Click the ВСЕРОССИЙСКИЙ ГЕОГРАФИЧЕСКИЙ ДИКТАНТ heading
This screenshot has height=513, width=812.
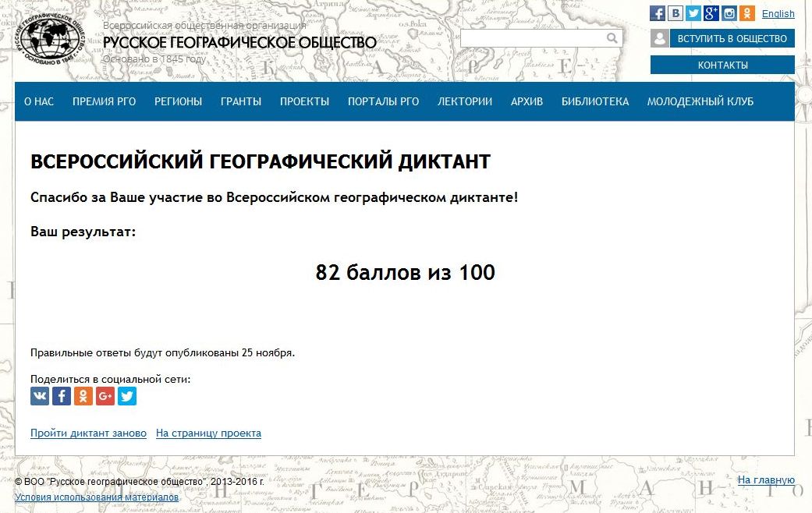click(261, 161)
